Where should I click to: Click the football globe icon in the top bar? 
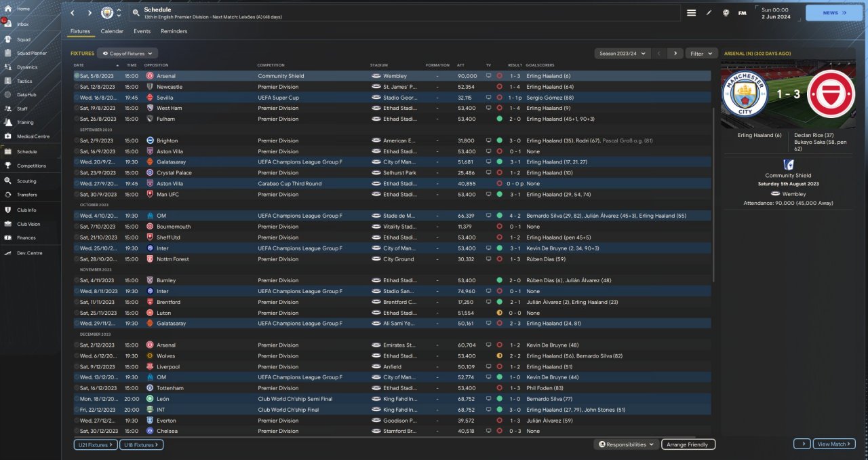coord(726,13)
